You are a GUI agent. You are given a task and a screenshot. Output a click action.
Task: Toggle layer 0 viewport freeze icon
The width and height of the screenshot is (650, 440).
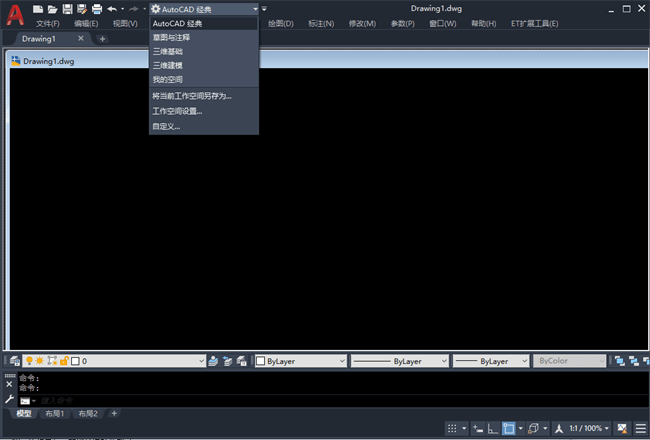52,361
